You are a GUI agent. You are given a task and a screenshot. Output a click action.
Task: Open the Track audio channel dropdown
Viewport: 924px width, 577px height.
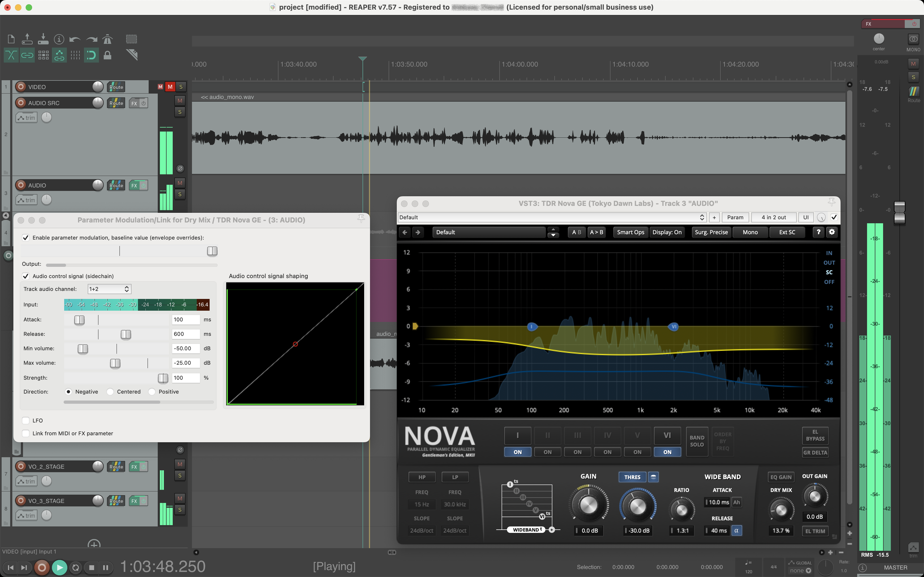click(110, 289)
